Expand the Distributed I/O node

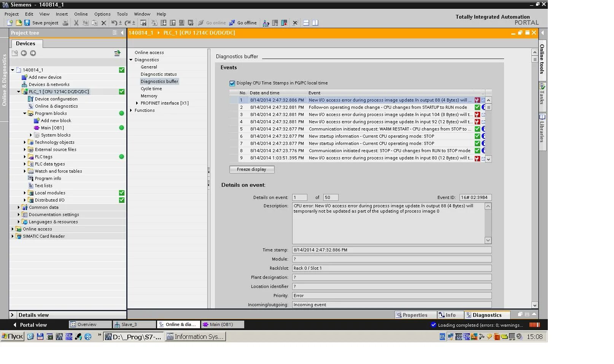coord(25,200)
